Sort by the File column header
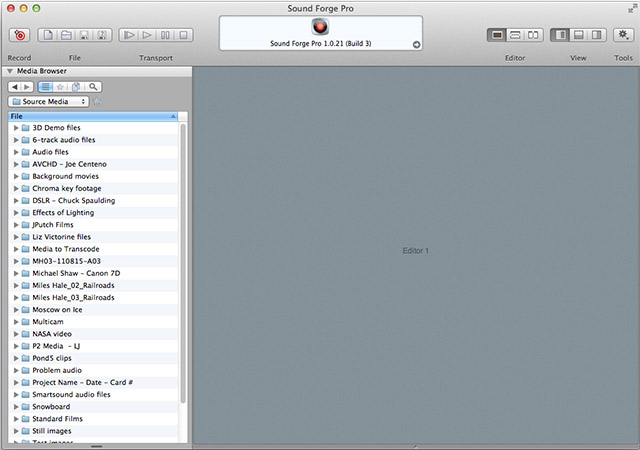Viewport: 640px width, 450px height. (93, 116)
